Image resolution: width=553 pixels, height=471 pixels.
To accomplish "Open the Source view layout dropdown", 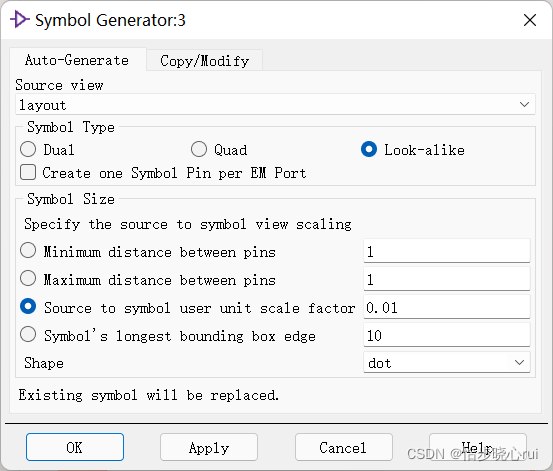I will (x=275, y=104).
